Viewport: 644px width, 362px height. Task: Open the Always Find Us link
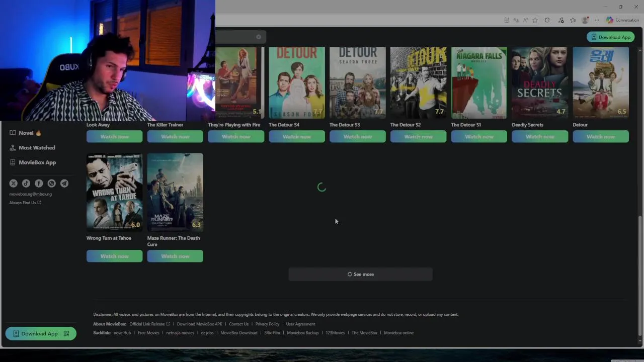coord(25,203)
